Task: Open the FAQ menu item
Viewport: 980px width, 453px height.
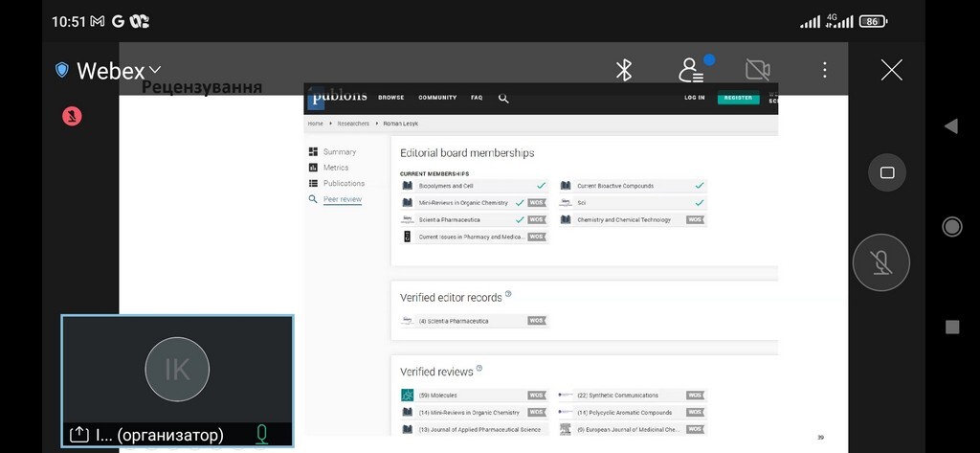Action: (x=477, y=98)
